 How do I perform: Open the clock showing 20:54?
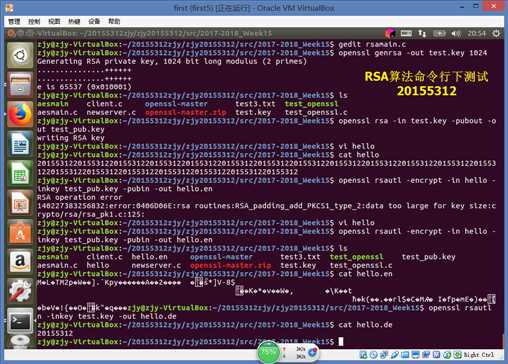tap(476, 33)
